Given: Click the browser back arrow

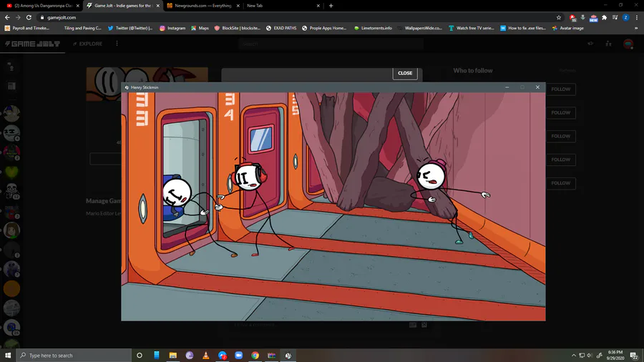Looking at the screenshot, I should point(7,17).
